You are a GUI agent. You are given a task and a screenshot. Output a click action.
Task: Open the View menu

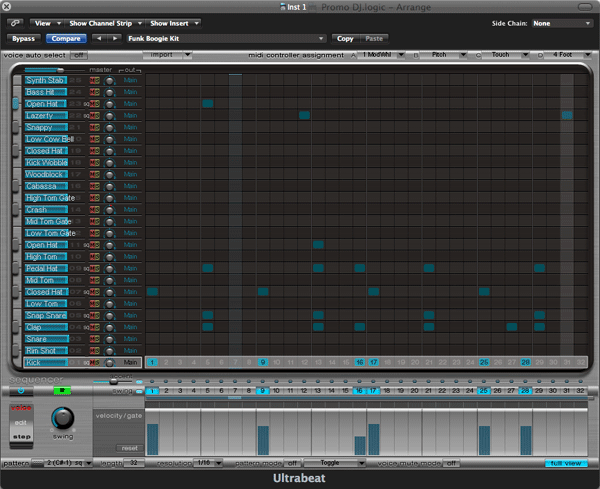coord(47,23)
